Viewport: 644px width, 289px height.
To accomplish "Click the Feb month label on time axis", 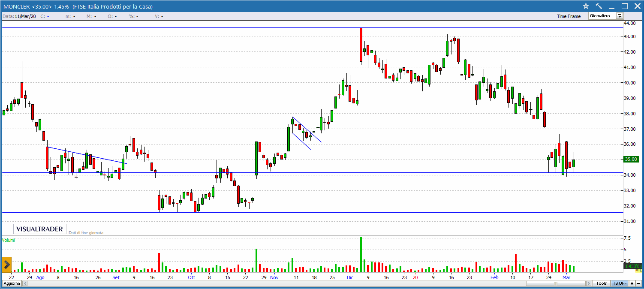I will pos(494,277).
